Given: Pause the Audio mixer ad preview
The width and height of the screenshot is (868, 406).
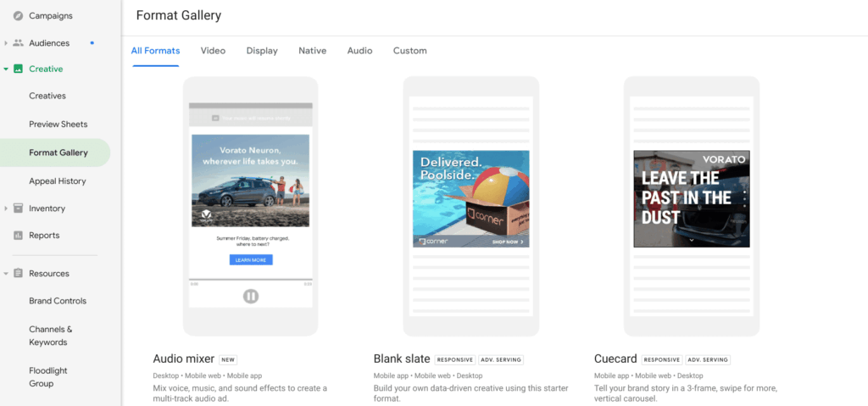Looking at the screenshot, I should point(250,296).
